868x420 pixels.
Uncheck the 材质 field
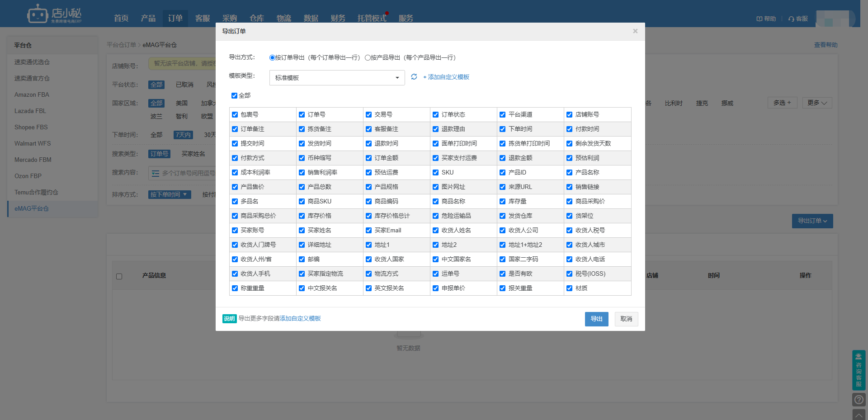[x=569, y=288]
